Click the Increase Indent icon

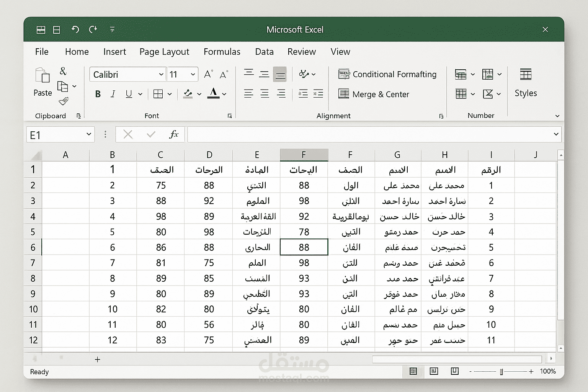[x=318, y=94]
